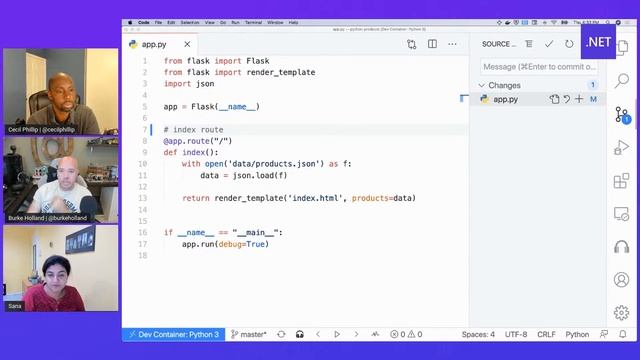This screenshot has height=360, width=640.
Task: Open the Apple menu
Action: pyautogui.click(x=130, y=22)
